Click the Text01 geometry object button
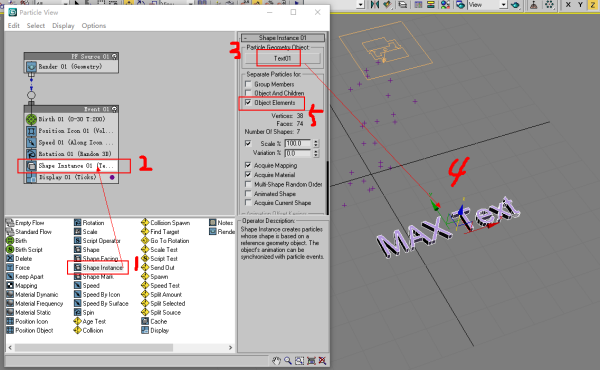The width and height of the screenshot is (600, 370). click(x=282, y=58)
